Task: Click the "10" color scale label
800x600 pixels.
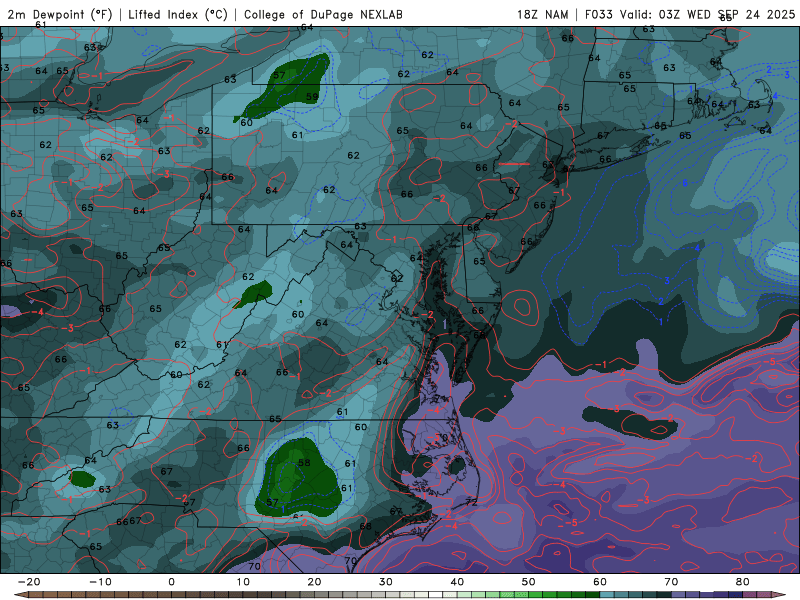Action: click(x=243, y=582)
